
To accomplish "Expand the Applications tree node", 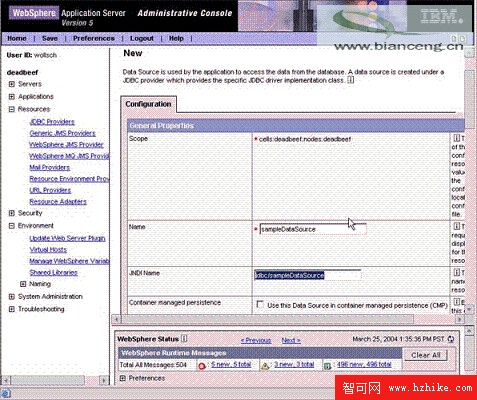I will pos(12,97).
